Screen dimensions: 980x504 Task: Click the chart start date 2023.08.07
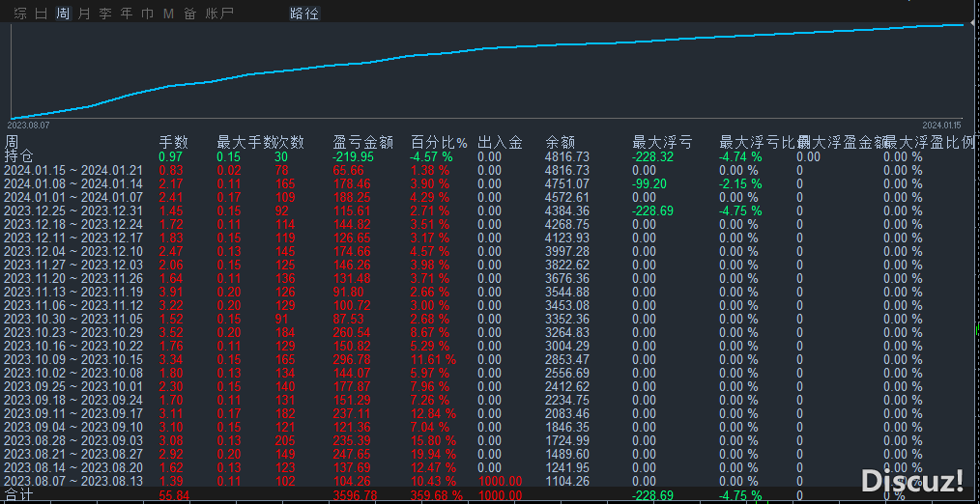click(x=29, y=125)
